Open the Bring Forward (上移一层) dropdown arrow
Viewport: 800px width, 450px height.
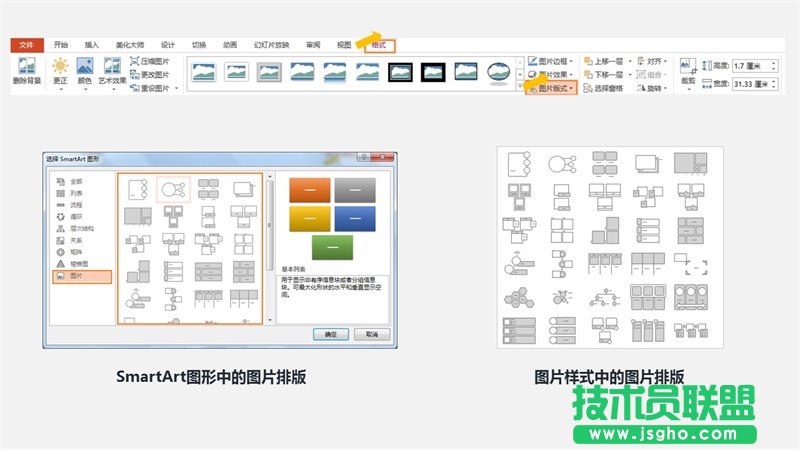pos(630,61)
